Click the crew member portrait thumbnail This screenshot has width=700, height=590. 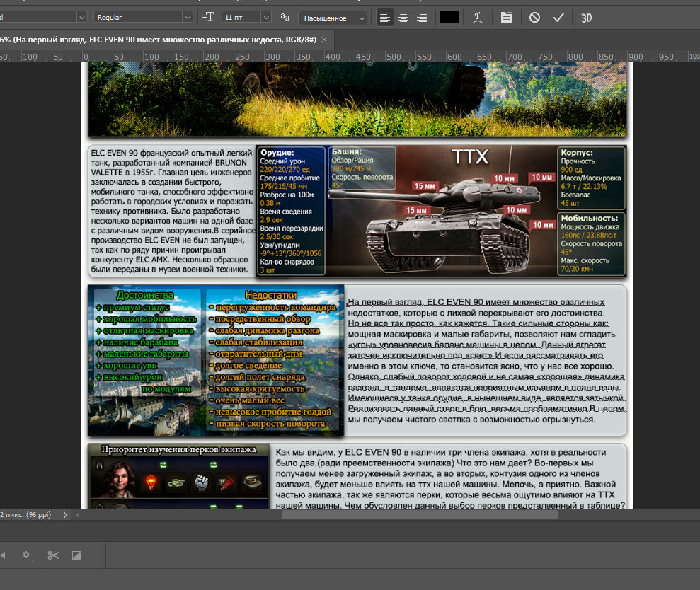pyautogui.click(x=119, y=480)
